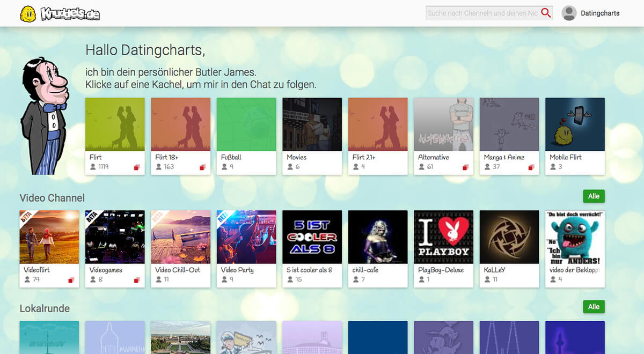Open the Manga & Anime channel thumbnail
This screenshot has height=354, width=644.
pos(509,124)
